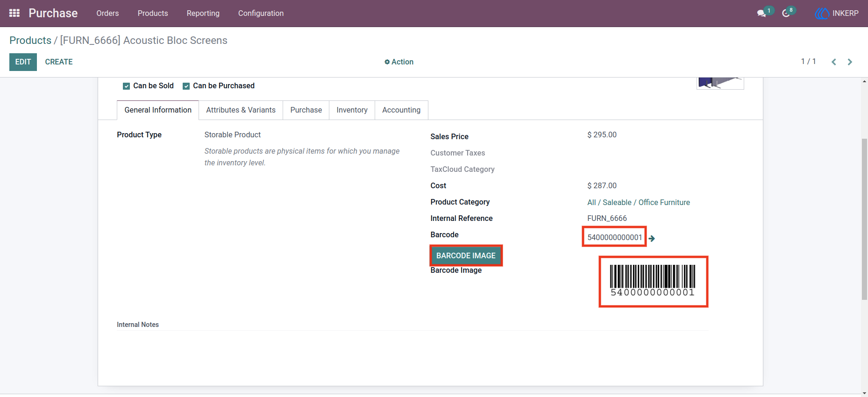
Task: Click the BARCODE IMAGE button
Action: (x=466, y=255)
